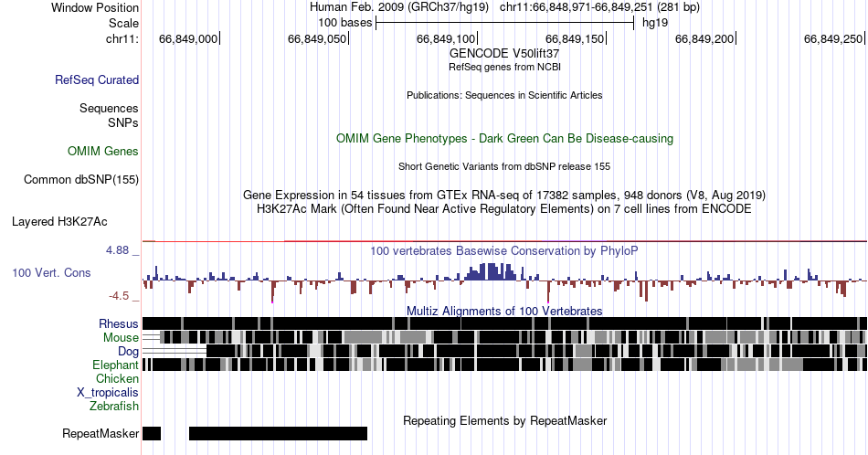Click 'Publications: Sequences in Scientific Articles' title
The width and height of the screenshot is (868, 455).
(x=504, y=95)
